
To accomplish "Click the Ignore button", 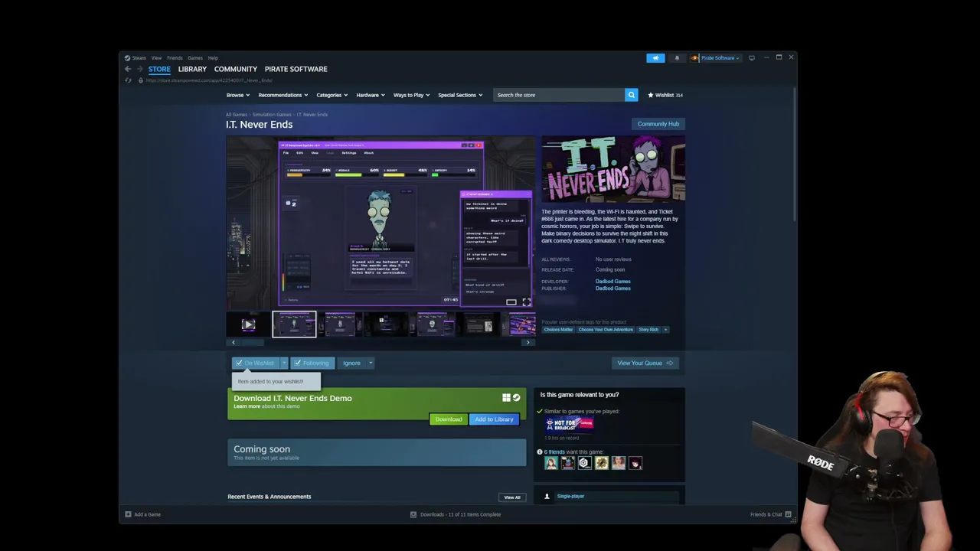I will [x=351, y=363].
